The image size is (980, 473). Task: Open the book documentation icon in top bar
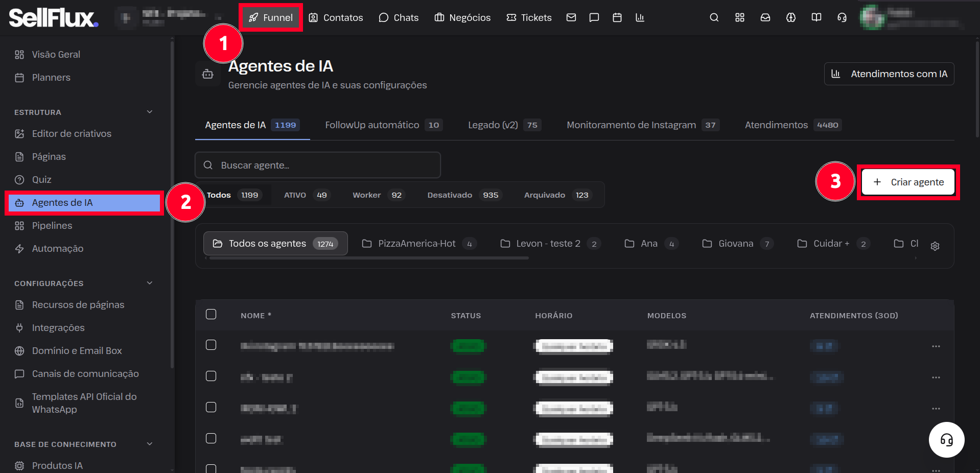click(x=816, y=17)
